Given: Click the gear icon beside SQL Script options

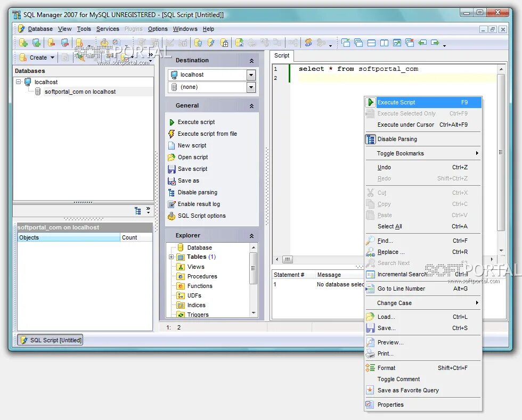Looking at the screenshot, I should (x=172, y=216).
